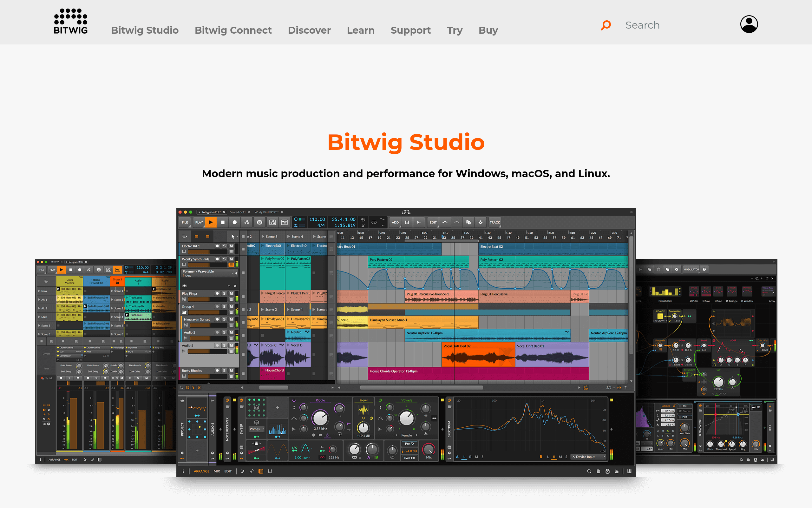Click the search icon in main window footer

pyautogui.click(x=589, y=471)
